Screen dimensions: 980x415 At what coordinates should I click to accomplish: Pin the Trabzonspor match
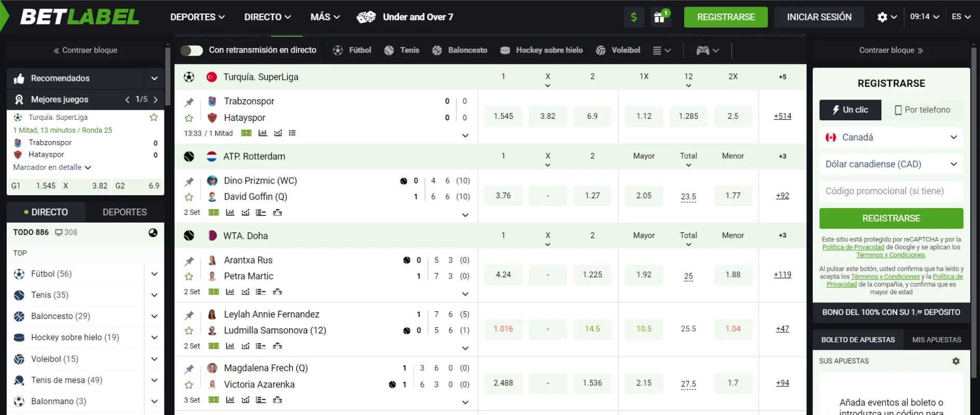point(189,102)
